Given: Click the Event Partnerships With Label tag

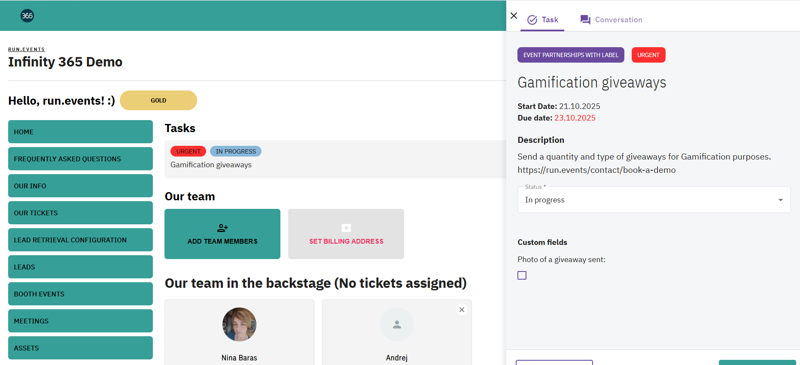Looking at the screenshot, I should 570,55.
